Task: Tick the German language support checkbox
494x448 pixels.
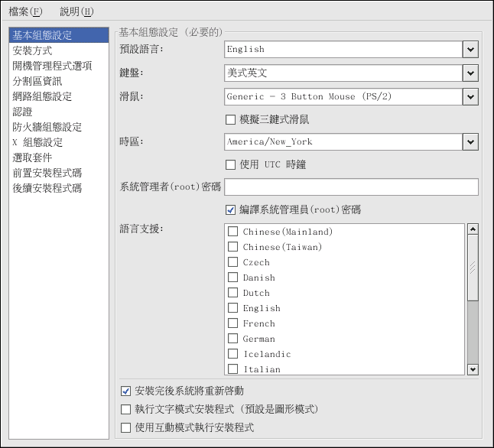Action: click(x=233, y=339)
